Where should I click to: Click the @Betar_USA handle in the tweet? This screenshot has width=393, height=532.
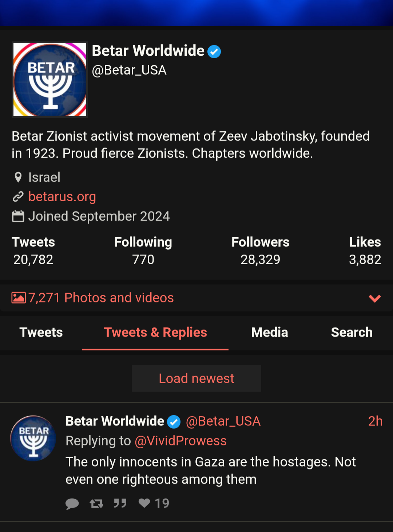(x=223, y=421)
